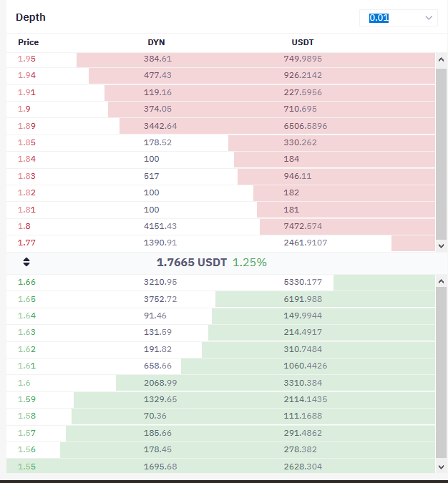Open the 0.01 depth precision dropdown
The height and width of the screenshot is (483, 448).
pos(399,18)
